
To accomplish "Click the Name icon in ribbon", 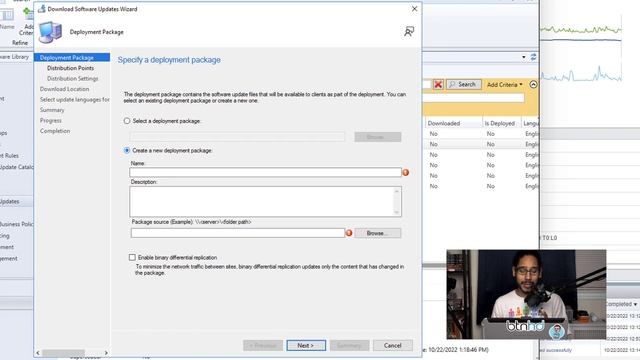I will point(7,15).
